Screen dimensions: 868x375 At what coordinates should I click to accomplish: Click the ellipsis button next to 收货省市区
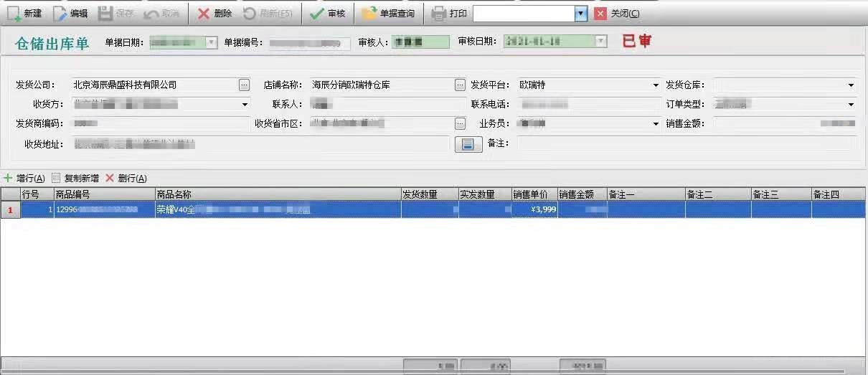pos(461,123)
